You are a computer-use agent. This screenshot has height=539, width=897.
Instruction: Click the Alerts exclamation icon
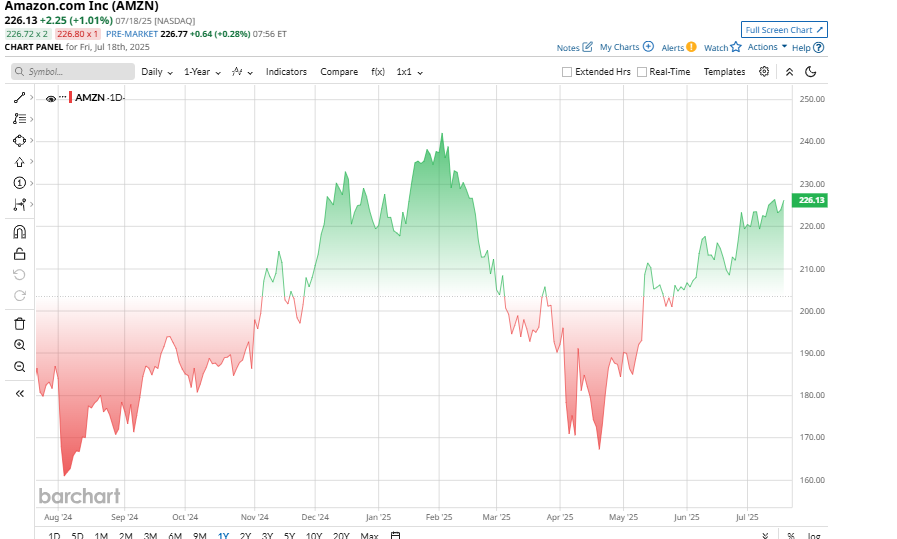tap(692, 47)
